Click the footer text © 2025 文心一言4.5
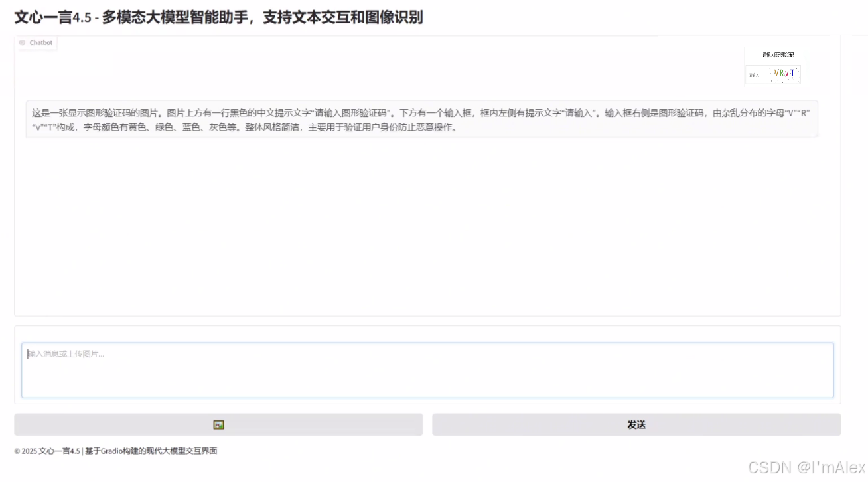 (115, 451)
